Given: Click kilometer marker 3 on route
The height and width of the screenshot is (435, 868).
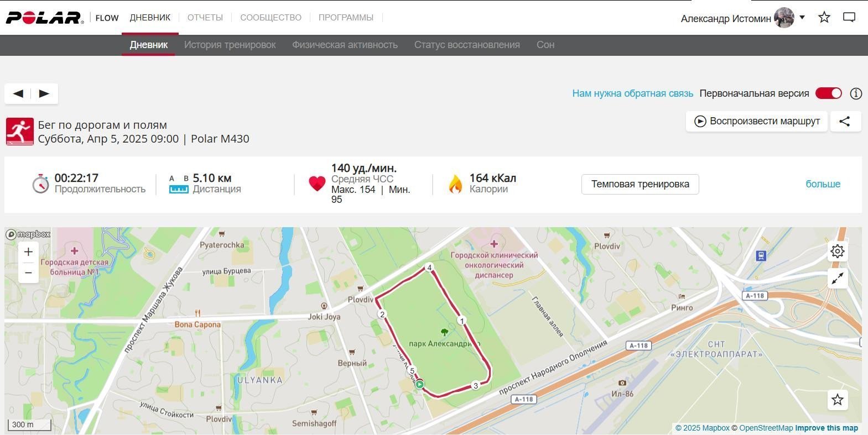Looking at the screenshot, I should 475,386.
